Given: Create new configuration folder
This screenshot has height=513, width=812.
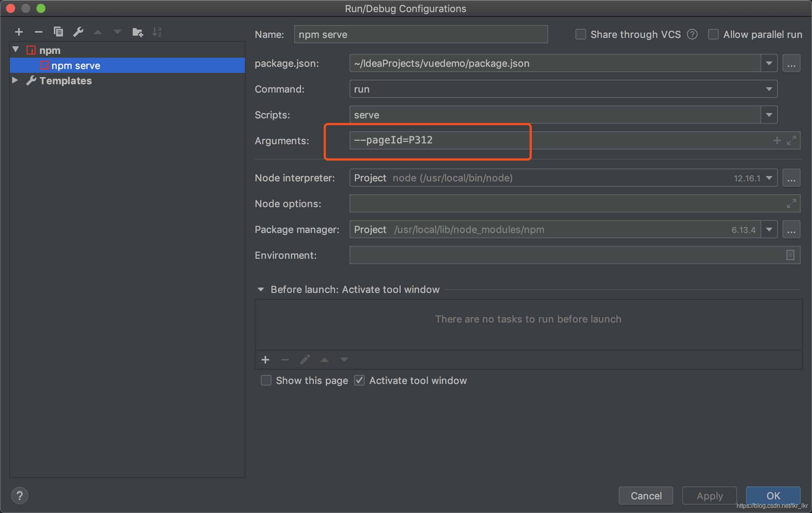Looking at the screenshot, I should (x=137, y=32).
